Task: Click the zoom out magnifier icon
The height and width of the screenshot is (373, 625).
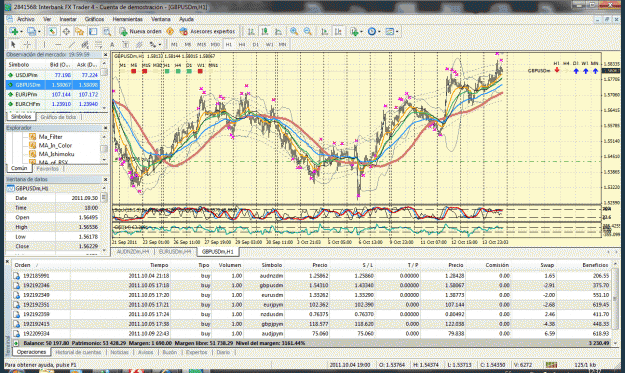Action: 307,31
